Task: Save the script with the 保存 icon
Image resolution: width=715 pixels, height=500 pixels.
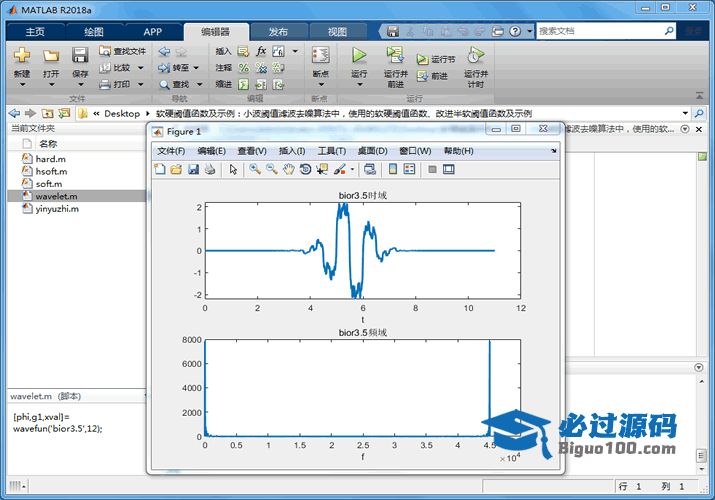Action: point(80,56)
